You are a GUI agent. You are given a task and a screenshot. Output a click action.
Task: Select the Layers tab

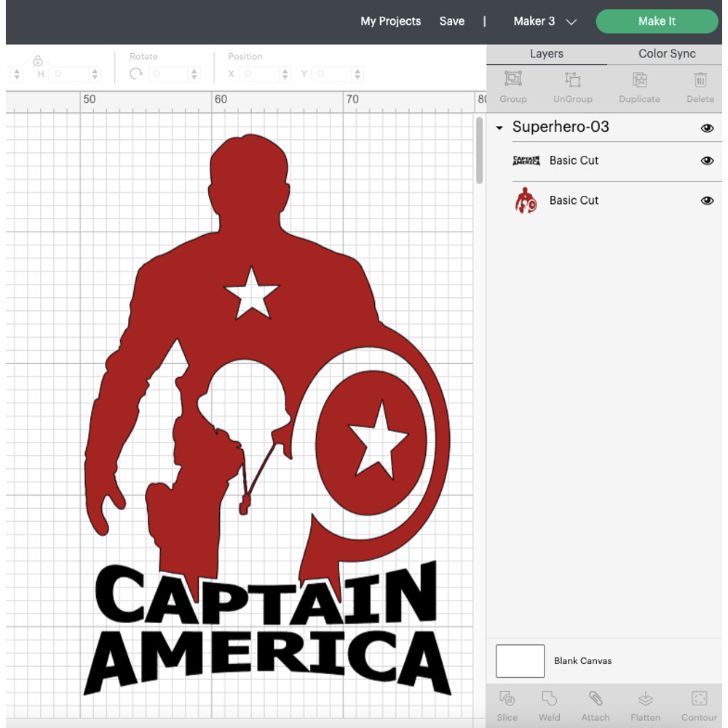[547, 53]
